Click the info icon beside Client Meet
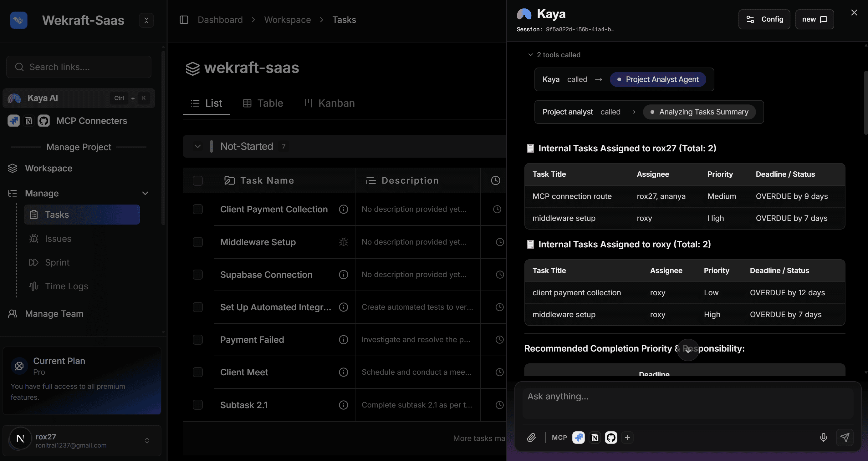The width and height of the screenshot is (868, 461). pos(343,372)
